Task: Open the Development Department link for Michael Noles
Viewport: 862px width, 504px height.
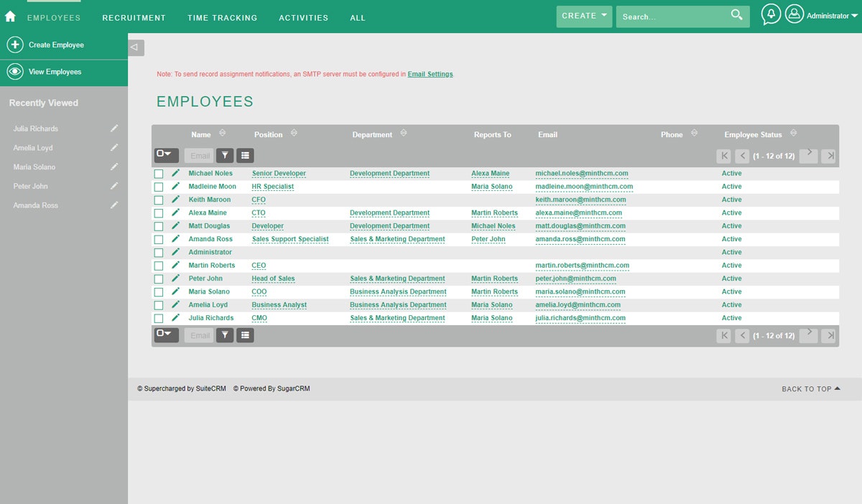Action: pos(389,173)
